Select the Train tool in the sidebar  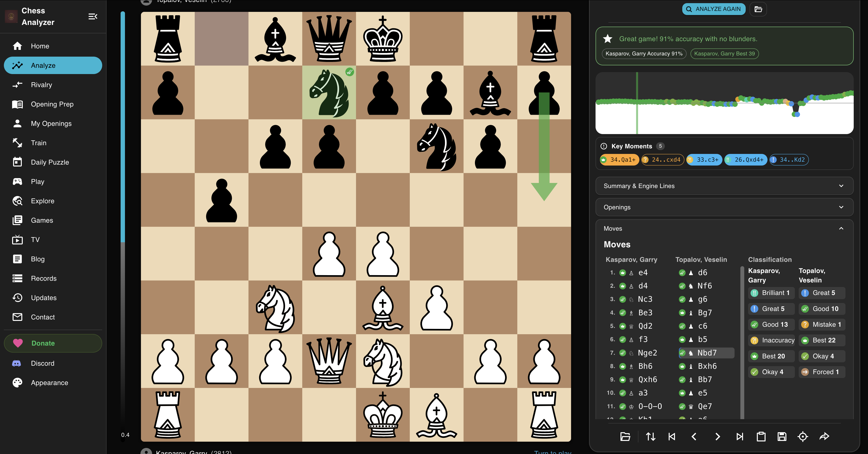39,143
